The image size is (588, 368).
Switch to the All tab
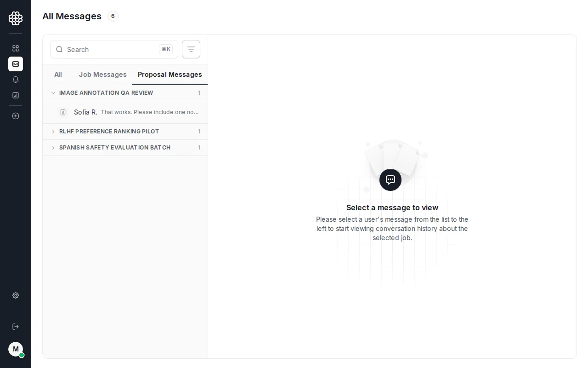coord(58,75)
